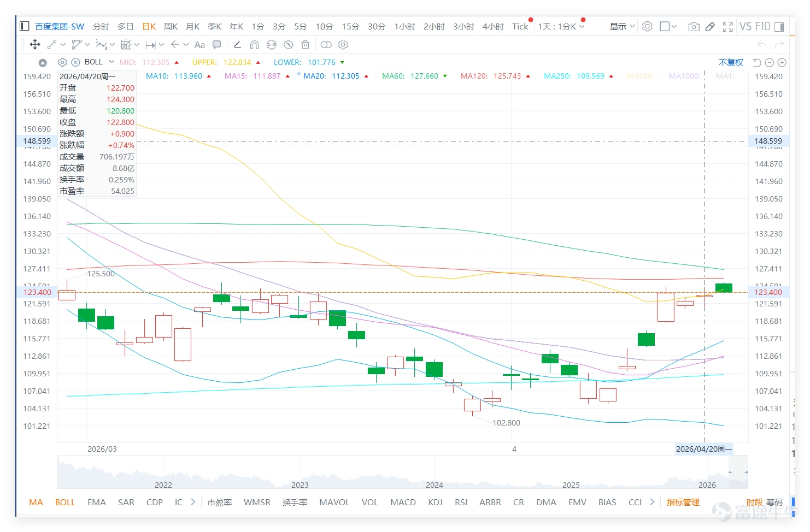The width and height of the screenshot is (810, 532).
Task: Expand indicator list with right chevron
Action: point(193,502)
